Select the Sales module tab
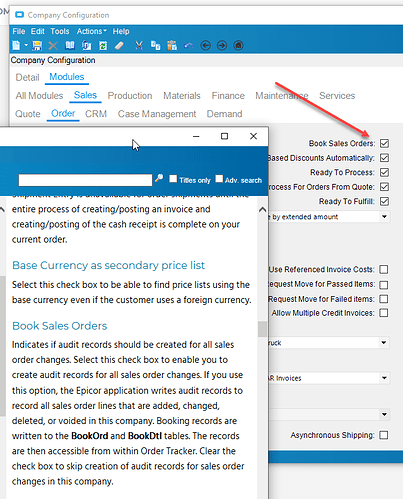Screen dimensions: 403x499 (85, 95)
